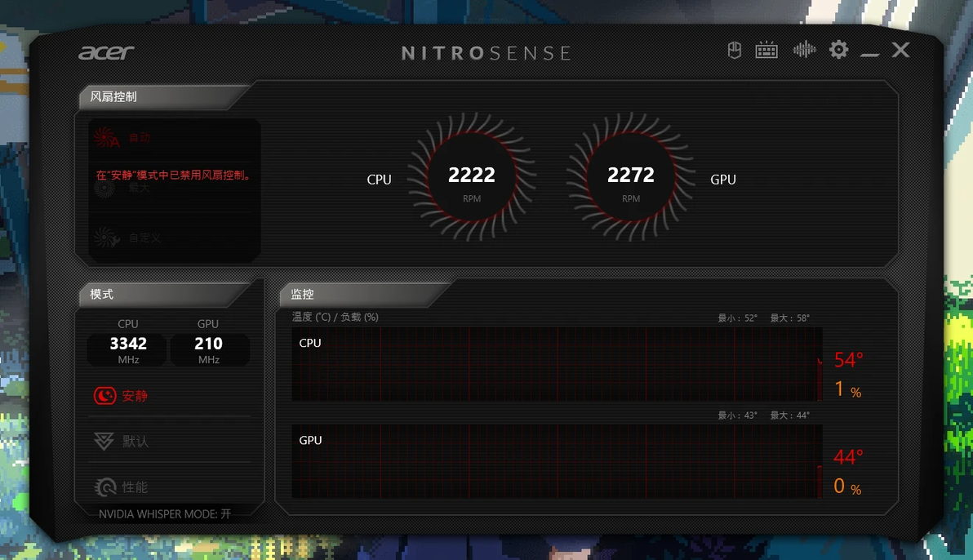Click the CPU temperature graph
The height and width of the screenshot is (560, 973).
[x=558, y=364]
